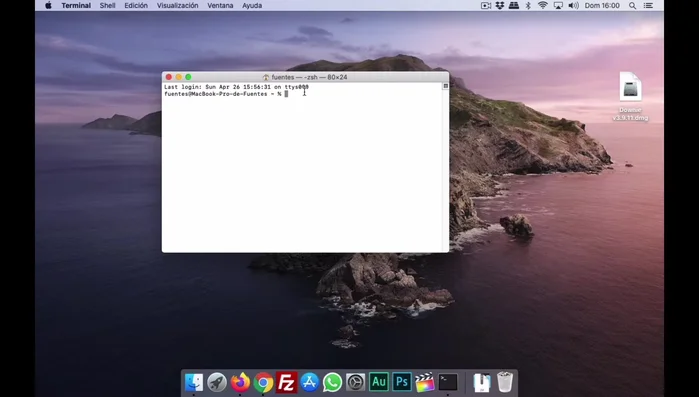Launch Adobe Photoshop from the Dock
Image resolution: width=699 pixels, height=397 pixels.
pos(402,382)
